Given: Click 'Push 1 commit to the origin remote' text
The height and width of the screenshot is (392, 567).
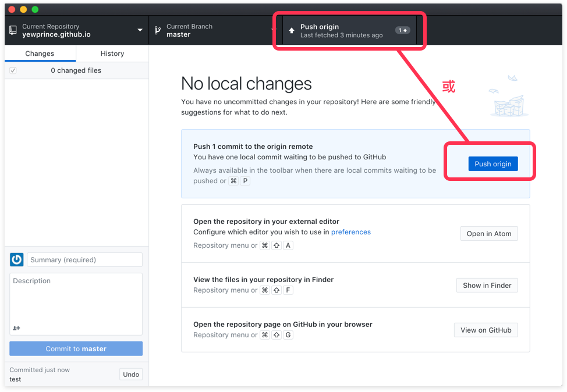Looking at the screenshot, I should coord(253,147).
